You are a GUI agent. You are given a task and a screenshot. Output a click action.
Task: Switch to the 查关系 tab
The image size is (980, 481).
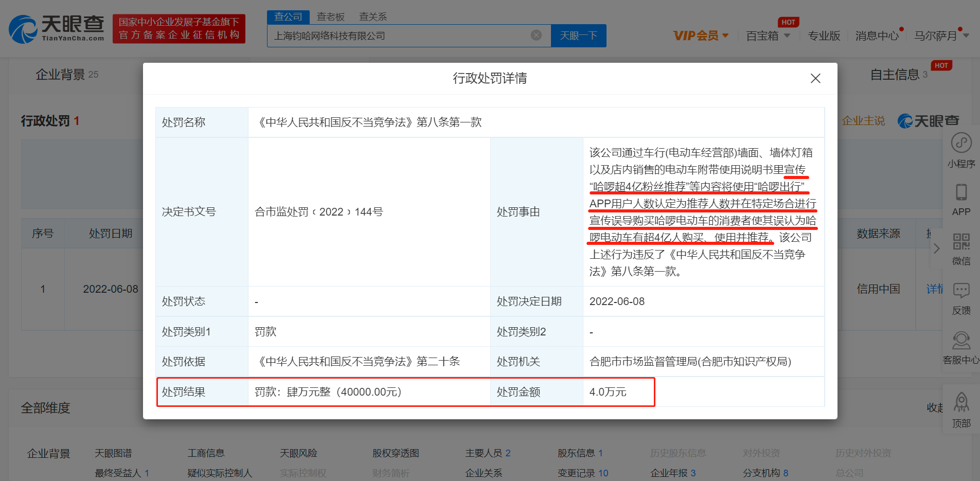pos(372,16)
